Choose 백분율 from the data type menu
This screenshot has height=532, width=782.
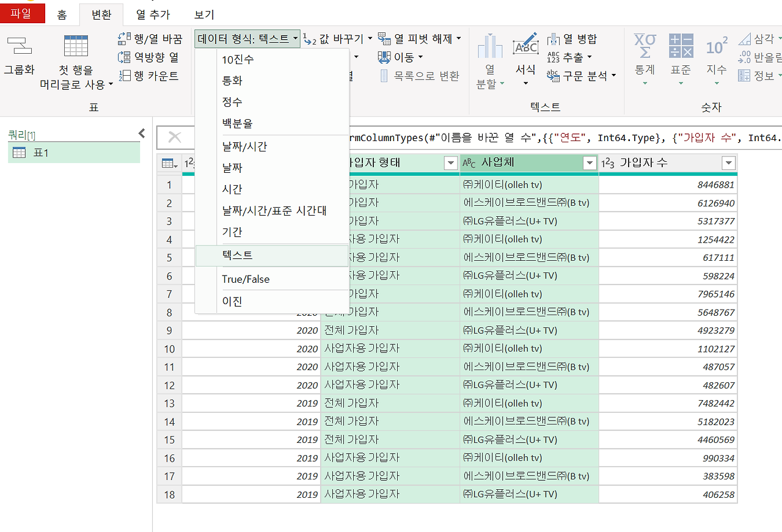click(x=272, y=123)
